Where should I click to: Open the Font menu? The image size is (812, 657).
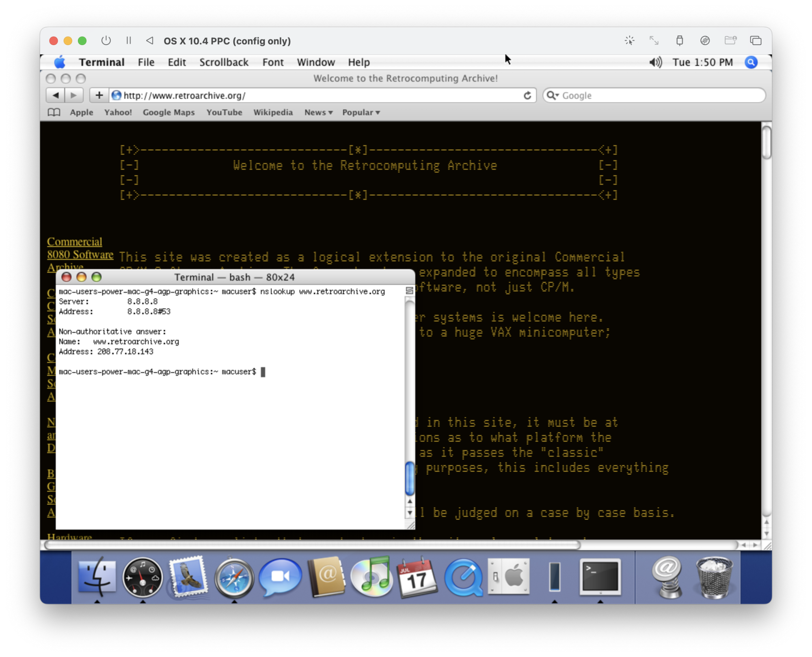273,62
